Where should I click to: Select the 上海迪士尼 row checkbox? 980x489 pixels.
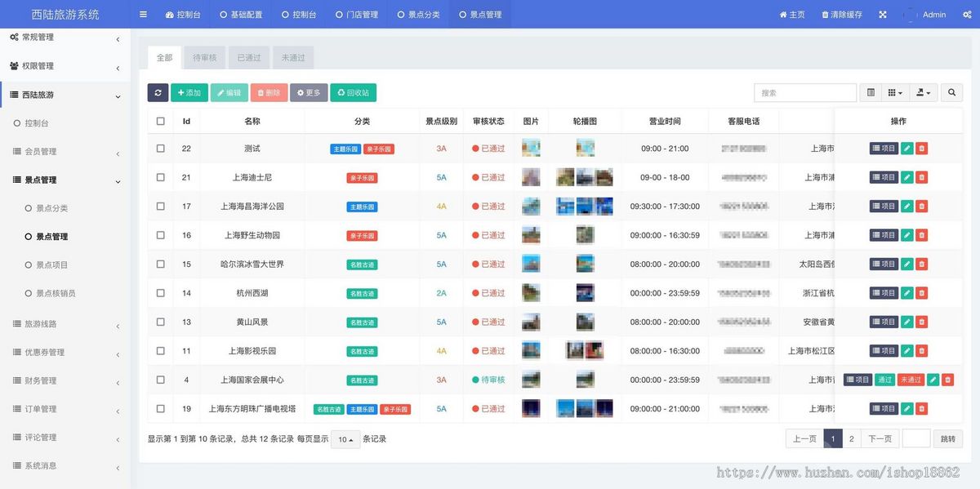pyautogui.click(x=160, y=177)
